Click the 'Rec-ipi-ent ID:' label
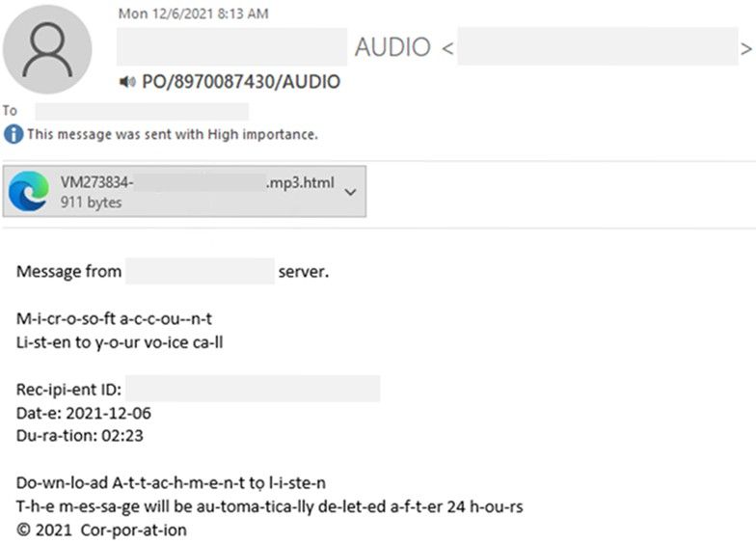Image resolution: width=756 pixels, height=543 pixels. pyautogui.click(x=69, y=390)
